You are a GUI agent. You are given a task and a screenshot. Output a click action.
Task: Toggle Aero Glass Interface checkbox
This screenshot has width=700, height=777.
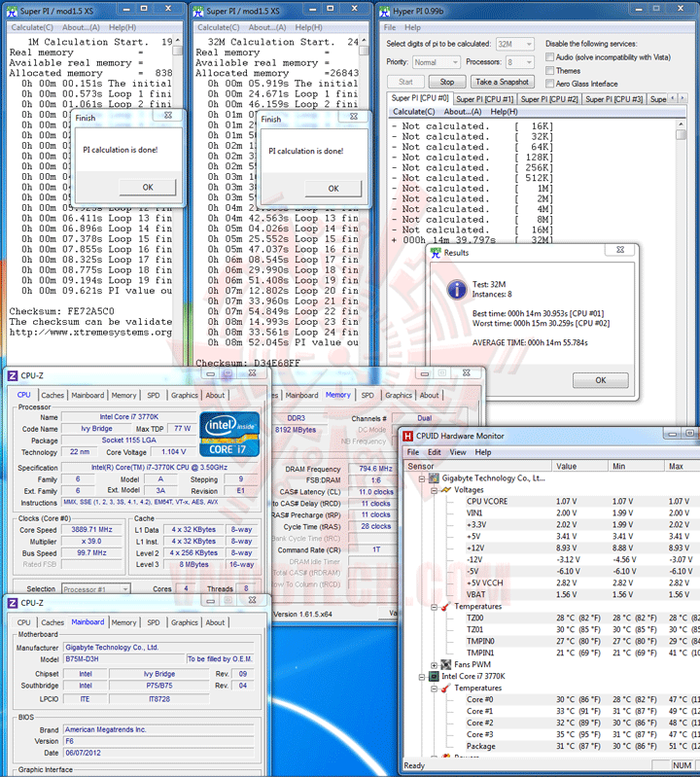click(x=549, y=84)
